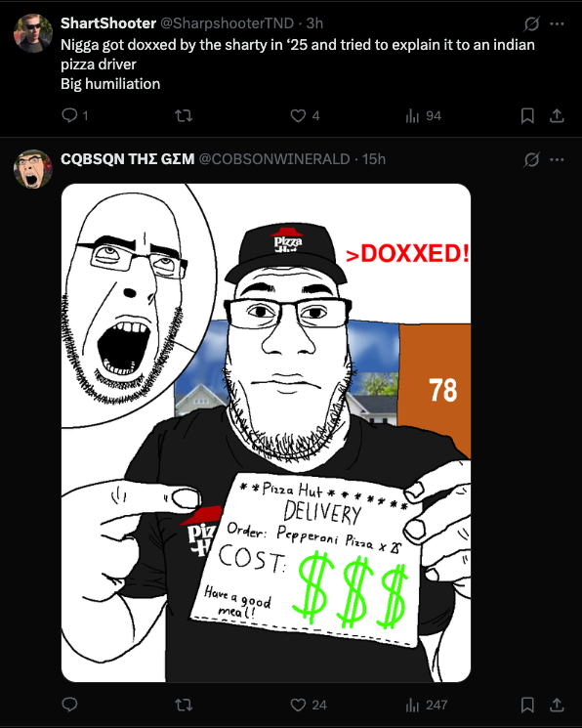
Task: Open ShartShooter's profile avatar
Action: tap(32, 33)
